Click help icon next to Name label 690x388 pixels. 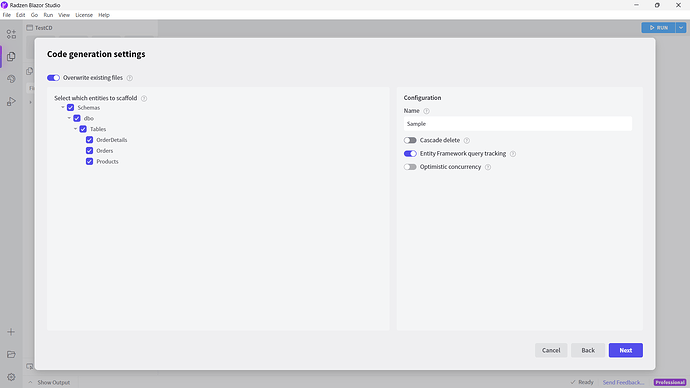point(426,111)
